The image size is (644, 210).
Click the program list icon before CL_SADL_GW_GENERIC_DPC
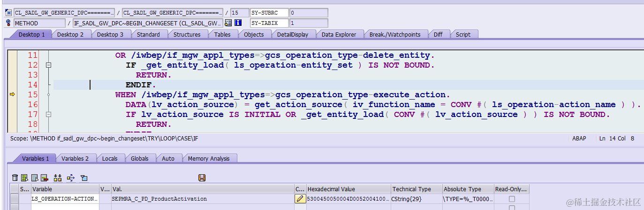coord(8,13)
